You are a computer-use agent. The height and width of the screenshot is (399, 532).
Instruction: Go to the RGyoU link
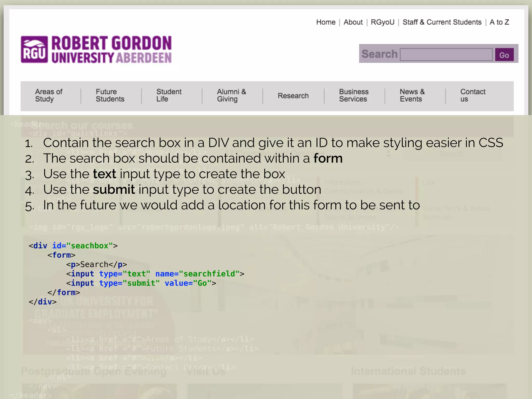click(x=382, y=22)
